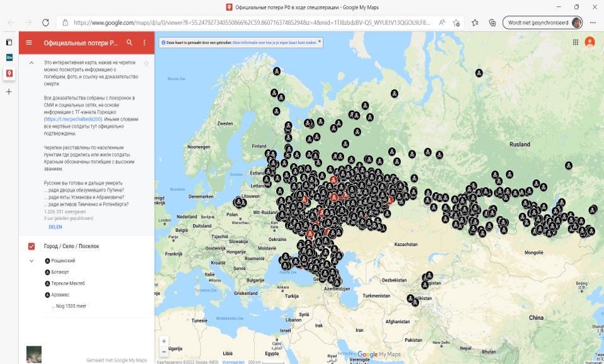
Task: Click the red skull marker north of Moscow
Action: (334, 180)
